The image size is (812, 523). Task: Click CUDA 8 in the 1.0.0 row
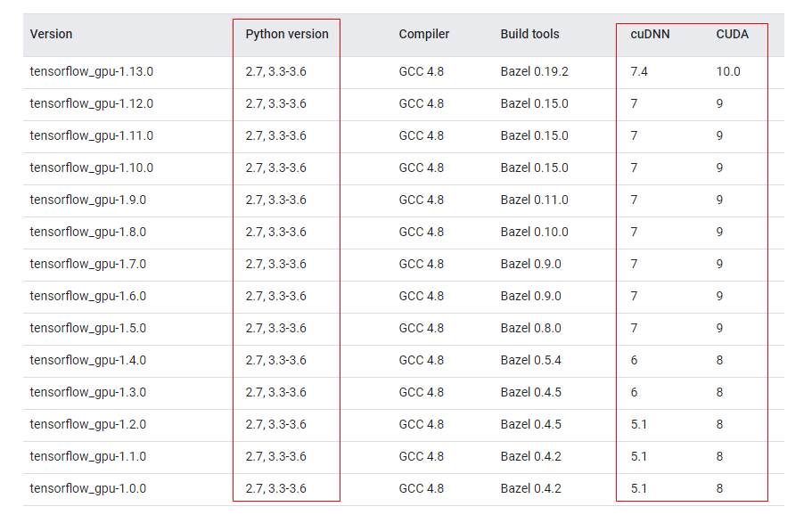coord(719,489)
